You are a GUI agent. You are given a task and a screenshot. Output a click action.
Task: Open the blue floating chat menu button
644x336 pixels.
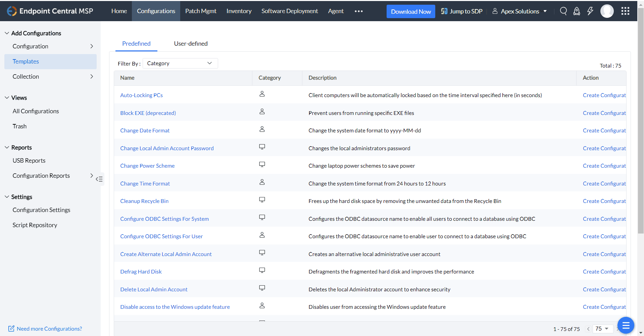point(626,325)
